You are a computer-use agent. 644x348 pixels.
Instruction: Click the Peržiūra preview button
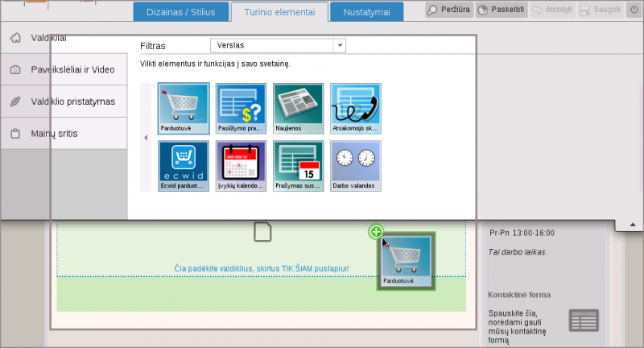click(x=448, y=10)
